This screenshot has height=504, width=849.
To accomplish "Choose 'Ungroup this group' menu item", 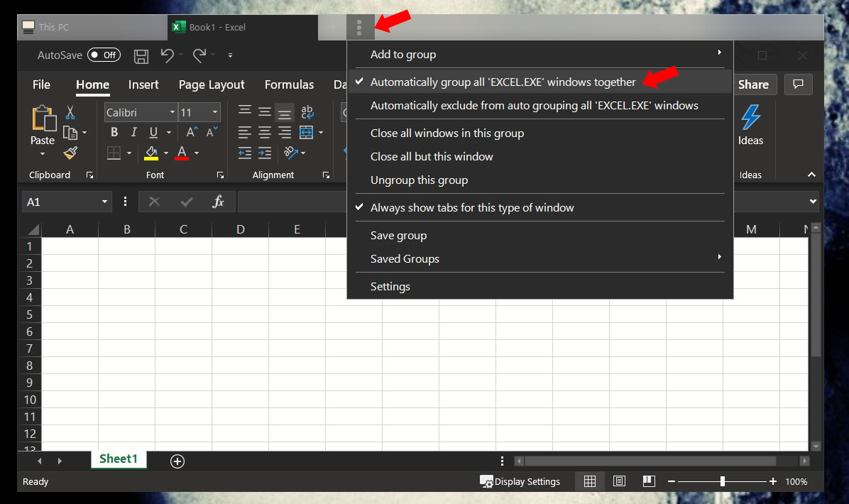I will pyautogui.click(x=539, y=180).
